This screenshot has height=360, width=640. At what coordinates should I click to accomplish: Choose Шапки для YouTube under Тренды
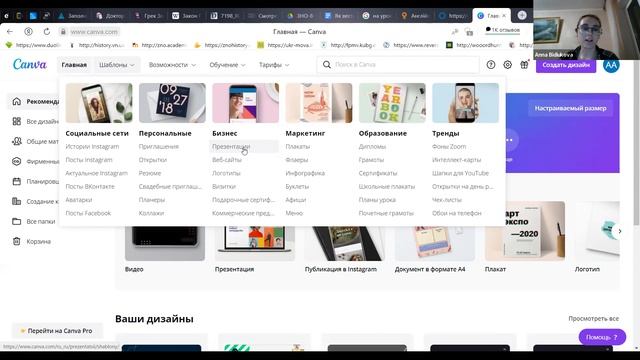pyautogui.click(x=460, y=173)
